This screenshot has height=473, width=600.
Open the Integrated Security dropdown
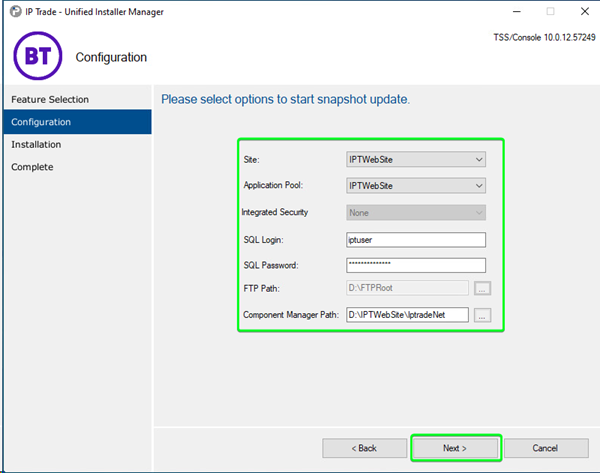pyautogui.click(x=416, y=212)
